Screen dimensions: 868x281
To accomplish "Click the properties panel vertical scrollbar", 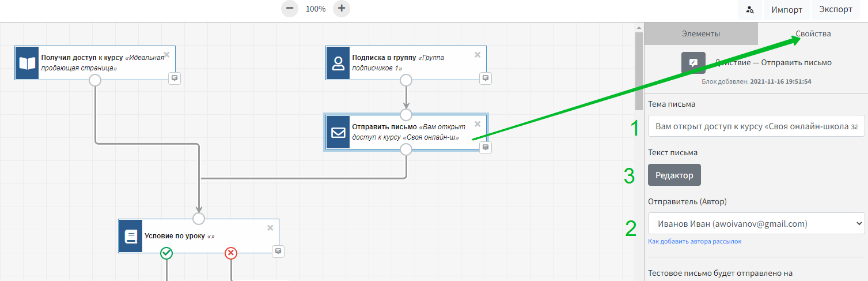I will [639, 69].
